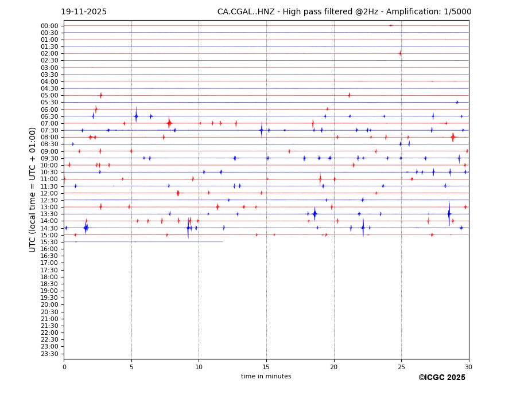Click the UTC local time axis label

(33, 190)
